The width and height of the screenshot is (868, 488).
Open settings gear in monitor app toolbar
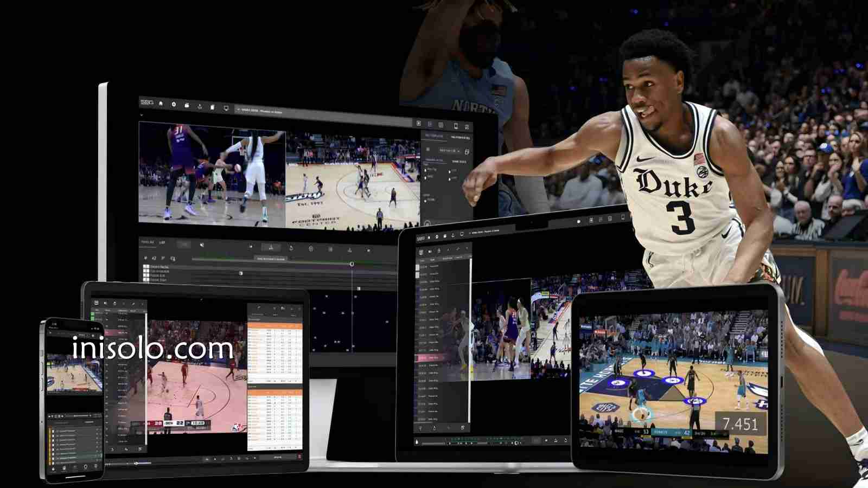[174, 104]
